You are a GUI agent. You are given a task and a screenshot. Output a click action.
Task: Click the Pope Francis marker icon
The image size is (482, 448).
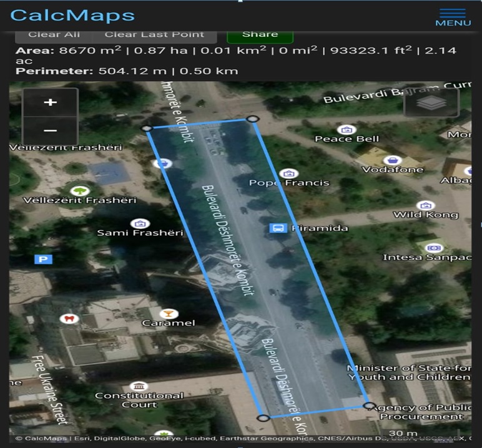pyautogui.click(x=288, y=173)
